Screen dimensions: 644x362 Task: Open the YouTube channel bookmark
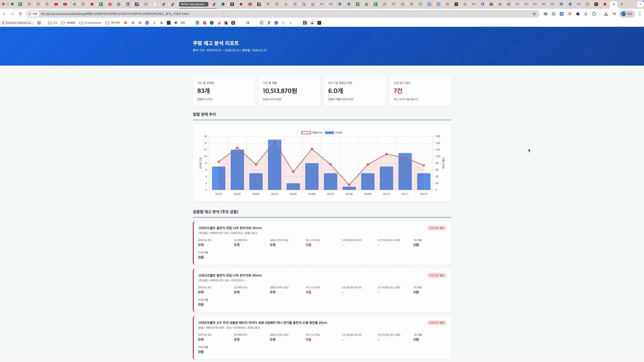click(17, 23)
